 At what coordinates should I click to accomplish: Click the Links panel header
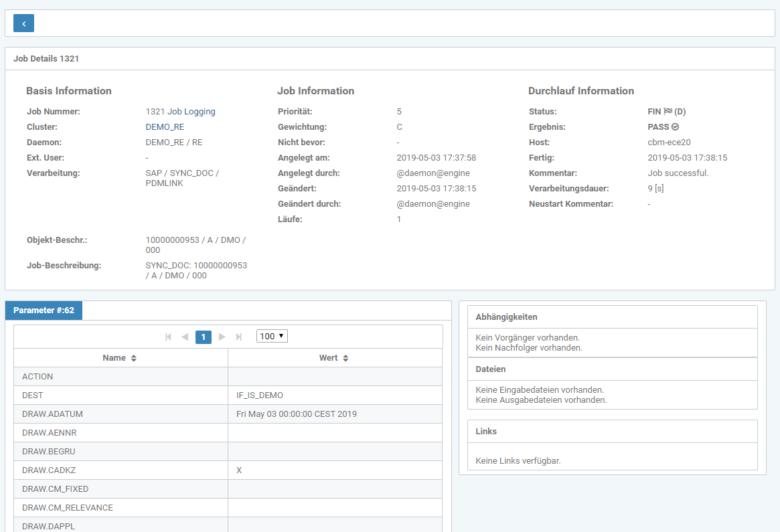(x=612, y=432)
